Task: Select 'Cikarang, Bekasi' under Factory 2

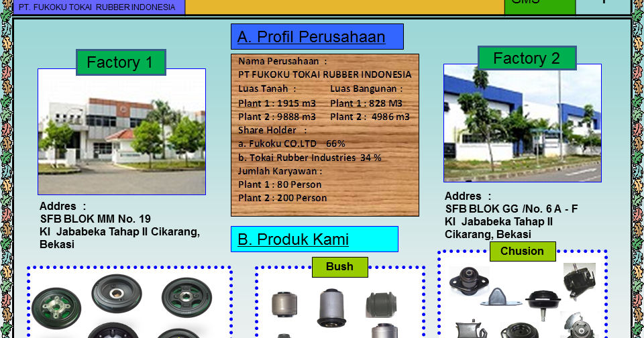Action: coord(488,235)
